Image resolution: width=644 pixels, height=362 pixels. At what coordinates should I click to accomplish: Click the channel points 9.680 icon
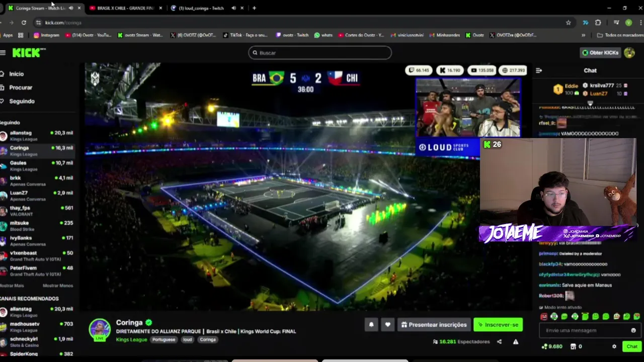tap(544, 346)
